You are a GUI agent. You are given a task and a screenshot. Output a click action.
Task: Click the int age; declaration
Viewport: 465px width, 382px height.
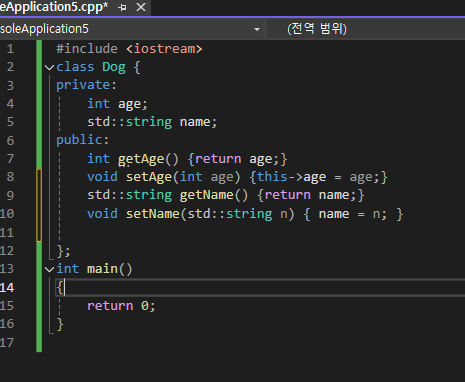click(117, 104)
